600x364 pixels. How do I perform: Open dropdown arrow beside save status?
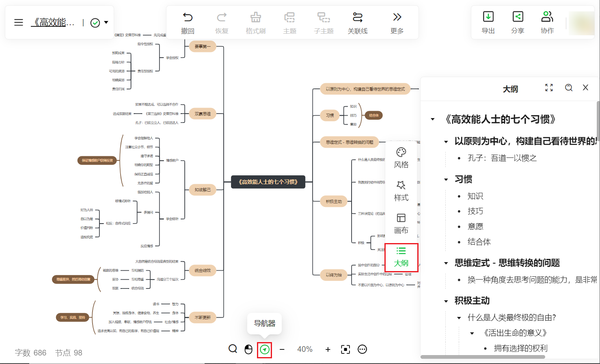coord(106,22)
